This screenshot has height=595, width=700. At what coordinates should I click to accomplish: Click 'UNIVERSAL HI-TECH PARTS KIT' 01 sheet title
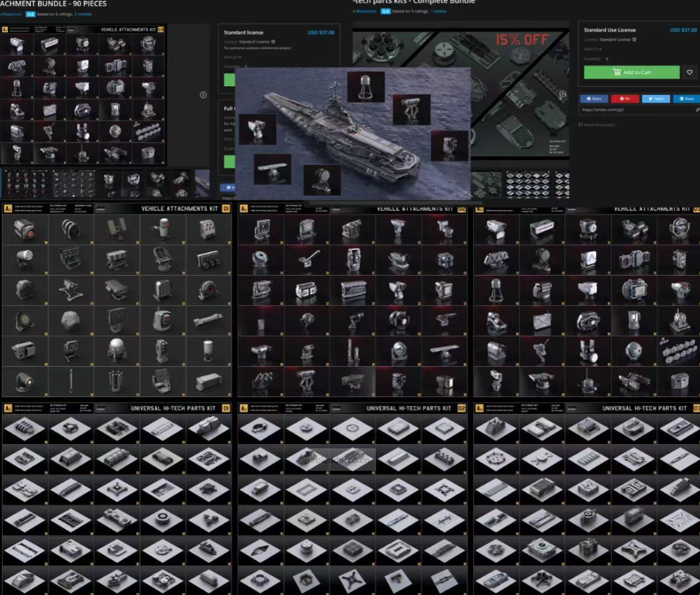(173, 408)
